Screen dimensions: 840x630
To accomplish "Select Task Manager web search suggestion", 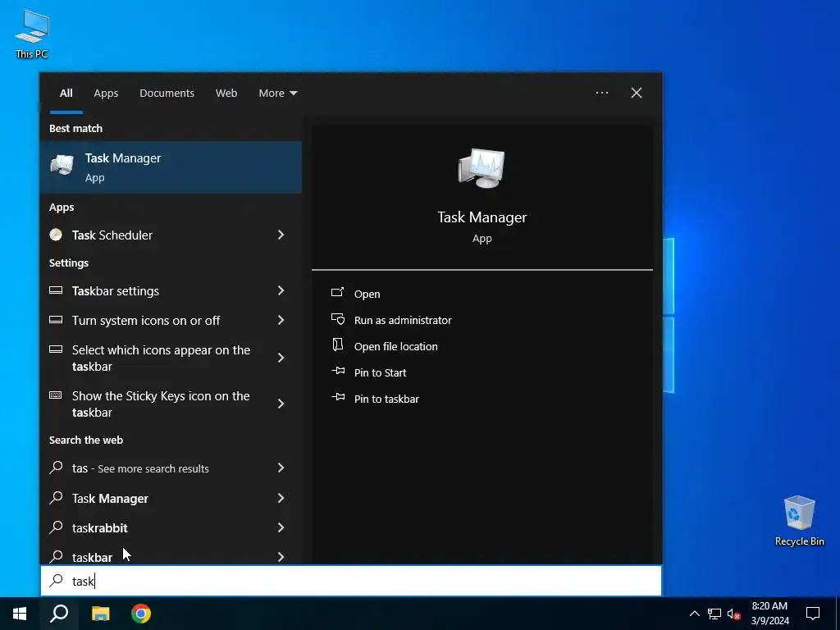I will pos(171,498).
